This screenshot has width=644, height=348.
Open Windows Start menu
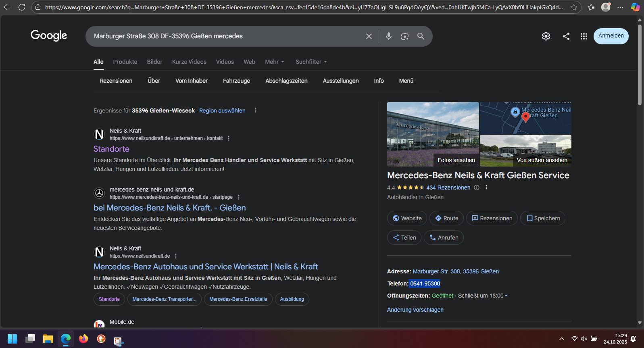click(13, 339)
